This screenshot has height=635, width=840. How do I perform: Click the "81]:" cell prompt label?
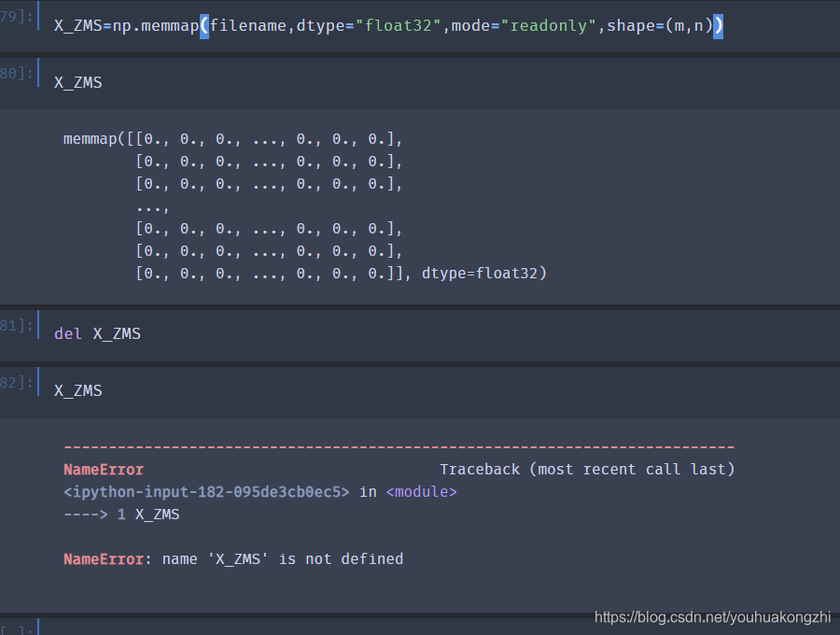pos(17,325)
